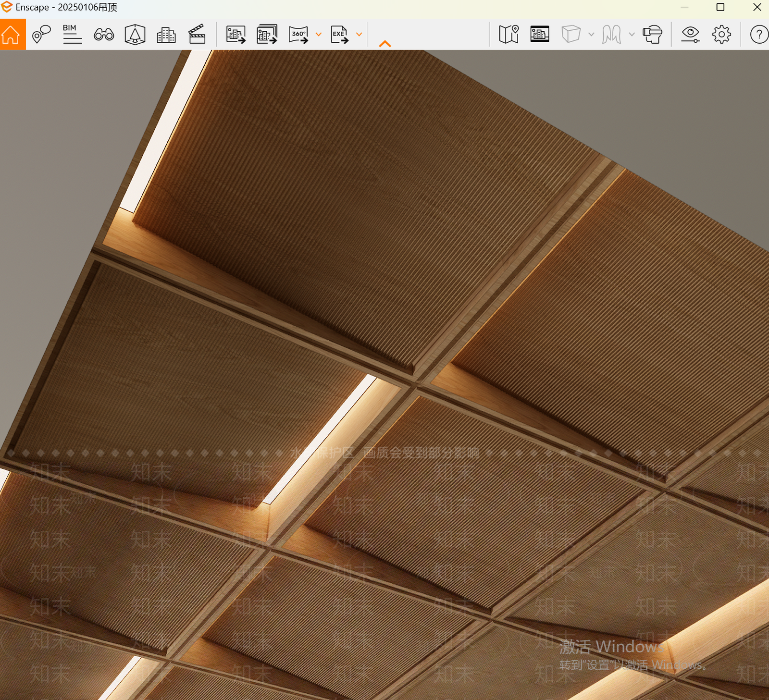The image size is (769, 700).
Task: Click the box projection mode icon
Action: (x=571, y=34)
